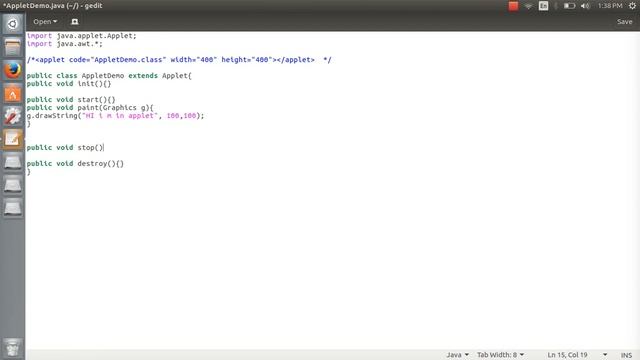This screenshot has width=640, height=360.
Task: Click 'public class AppletDemo extends Applet{' line
Action: tap(109, 76)
